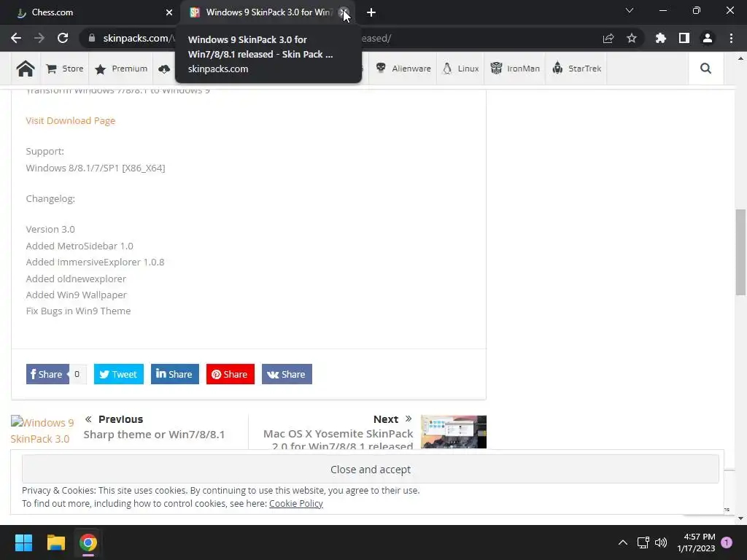This screenshot has height=560, width=747.
Task: Open the Chrome profile avatar icon
Action: click(708, 38)
